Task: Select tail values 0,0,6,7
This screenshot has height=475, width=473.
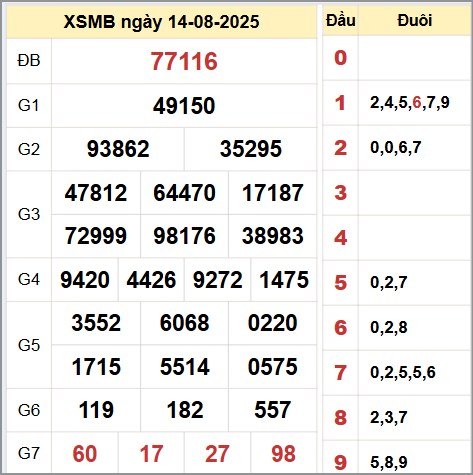Action: [396, 148]
